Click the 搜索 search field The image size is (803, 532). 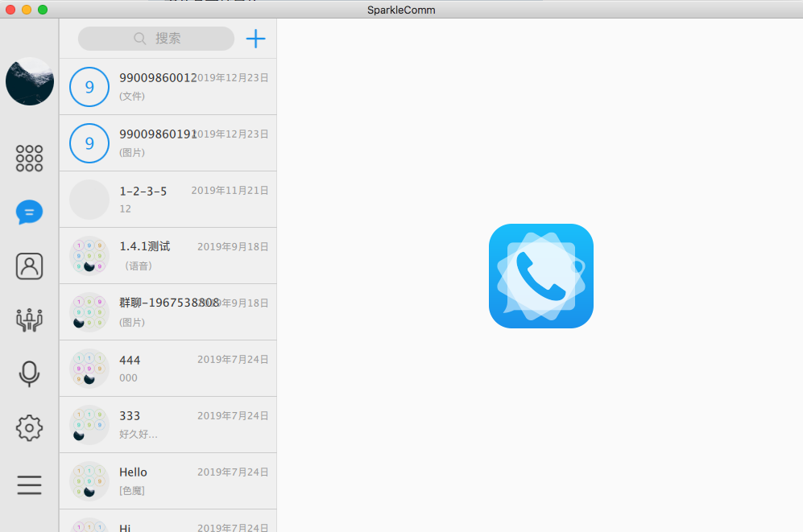(x=156, y=39)
